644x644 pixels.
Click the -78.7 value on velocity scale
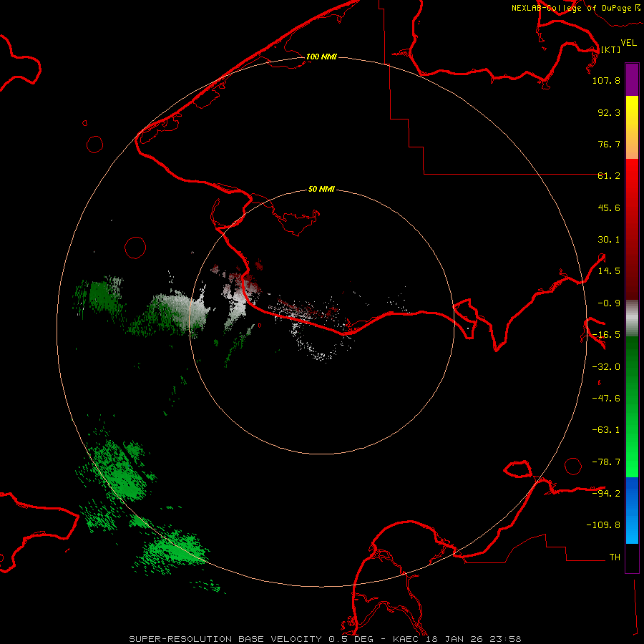click(x=606, y=462)
